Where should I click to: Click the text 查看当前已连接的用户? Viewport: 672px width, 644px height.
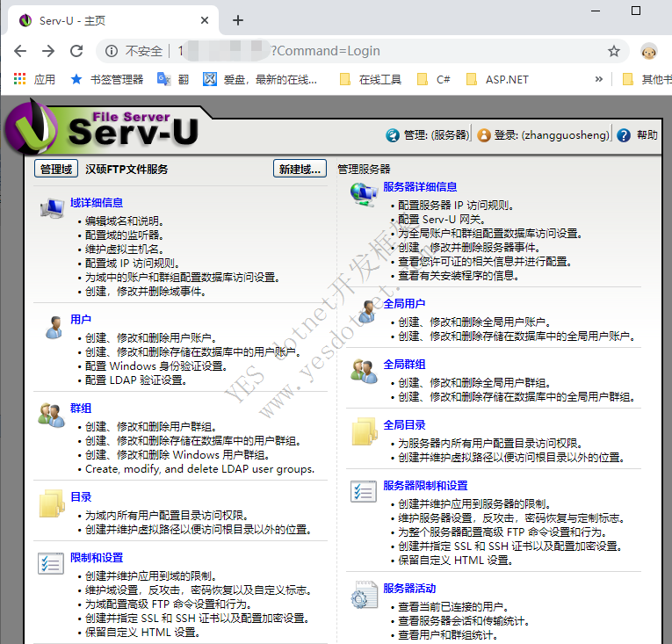click(453, 607)
